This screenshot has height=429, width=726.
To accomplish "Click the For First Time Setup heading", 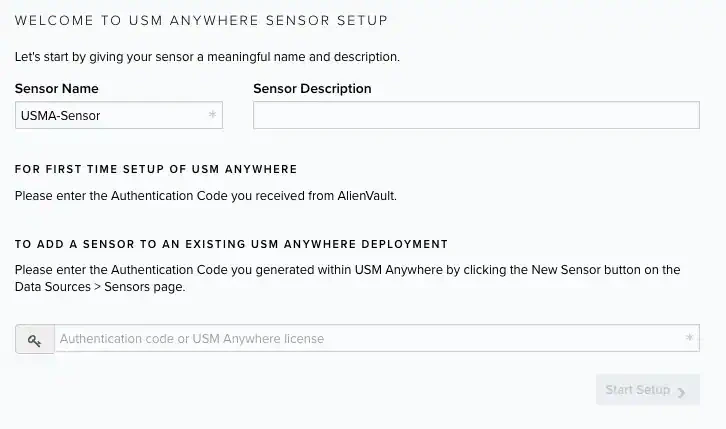I will 155,170.
